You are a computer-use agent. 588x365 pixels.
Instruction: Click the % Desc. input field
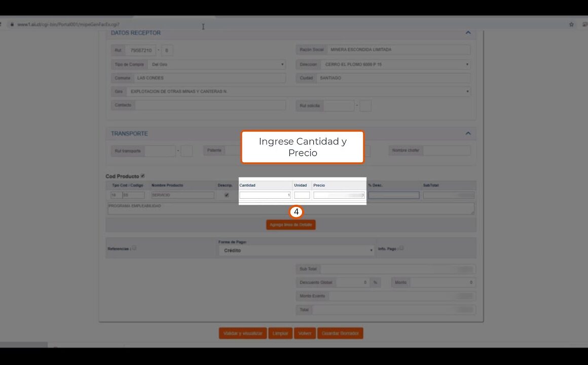[x=394, y=195]
